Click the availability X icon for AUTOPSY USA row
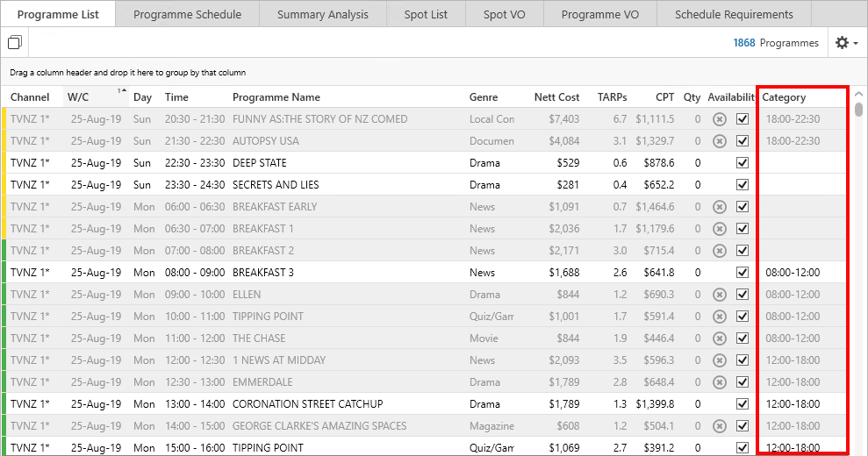The height and width of the screenshot is (456, 868). 719,141
